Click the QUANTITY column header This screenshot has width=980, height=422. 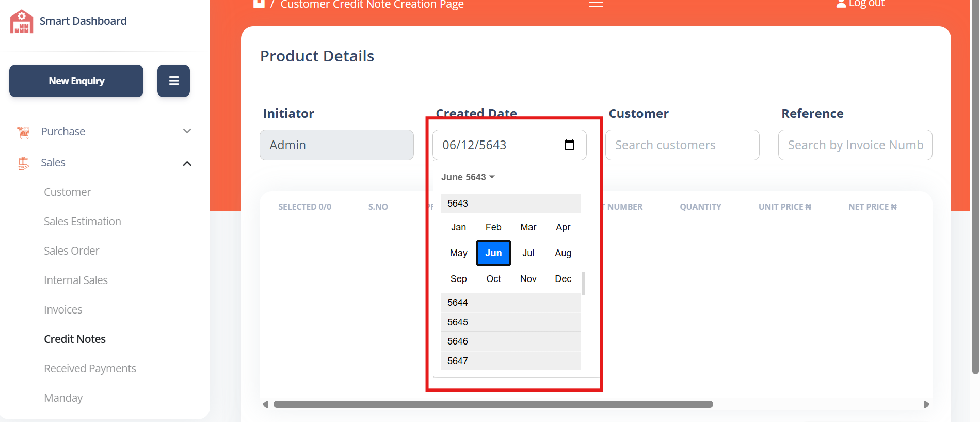[700, 207]
